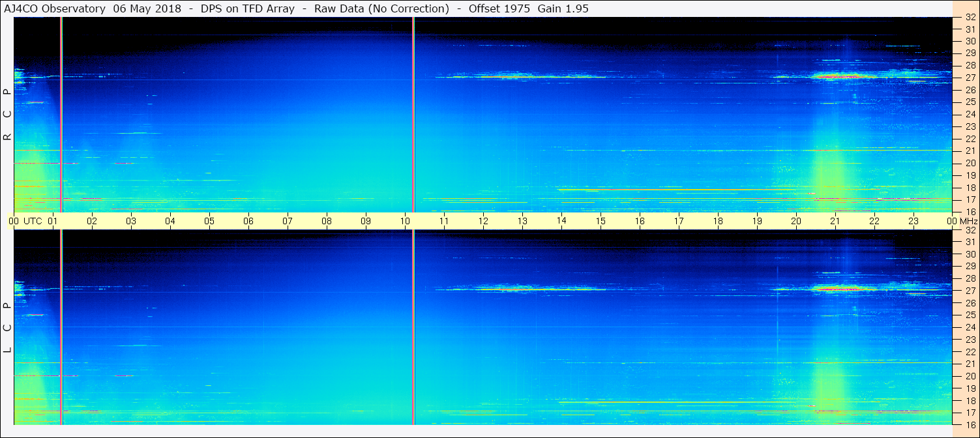
Task: Click the "DPS on TFD Array" text
Action: [248, 8]
